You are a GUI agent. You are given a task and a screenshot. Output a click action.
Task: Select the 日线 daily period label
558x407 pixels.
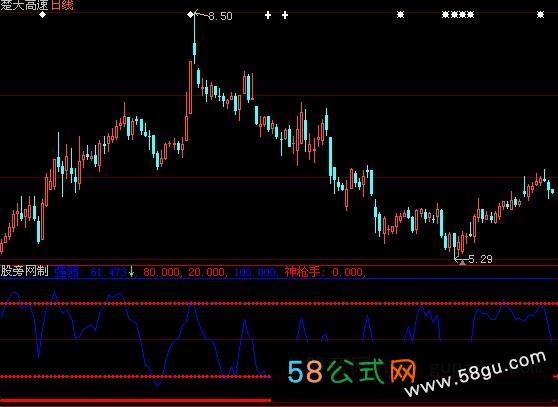tap(62, 5)
